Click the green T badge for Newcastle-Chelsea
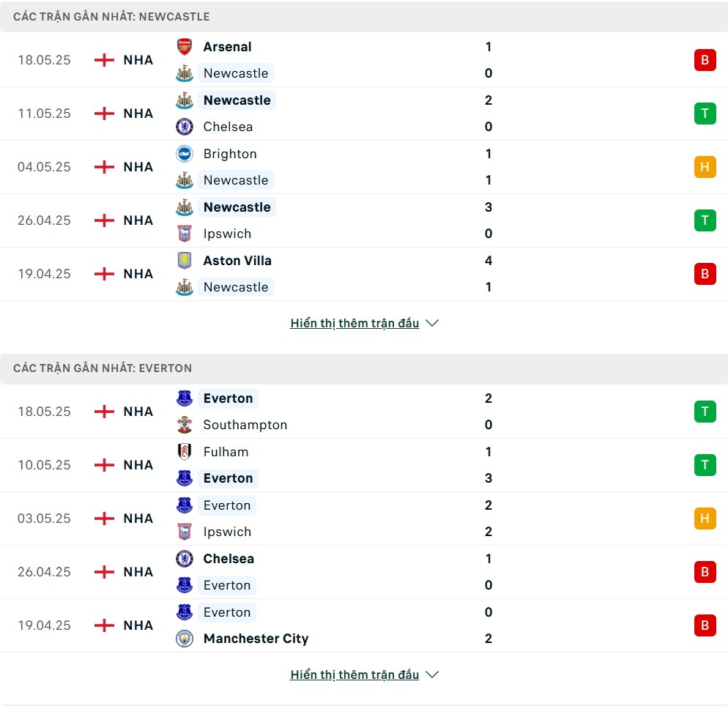The width and height of the screenshot is (728, 706). coord(705,114)
